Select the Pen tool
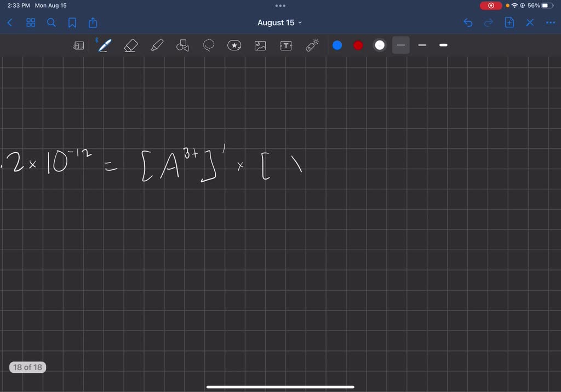The height and width of the screenshot is (392, 561). (x=104, y=45)
